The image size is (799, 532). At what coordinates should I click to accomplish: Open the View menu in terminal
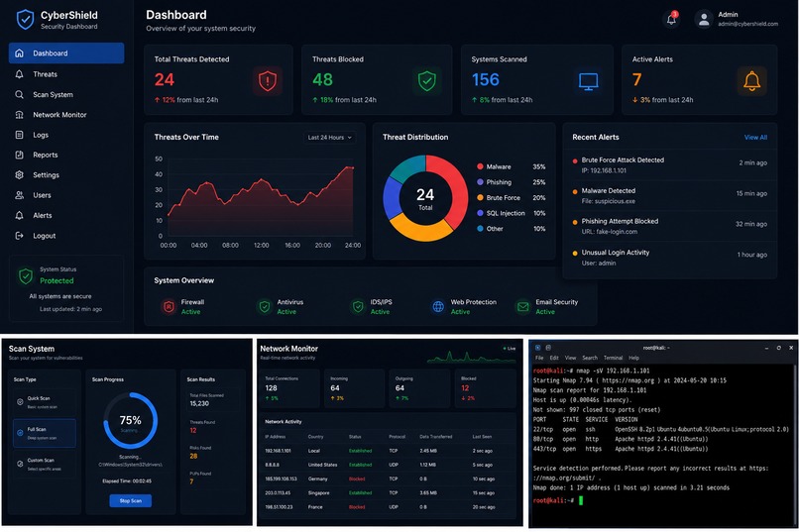(570, 358)
